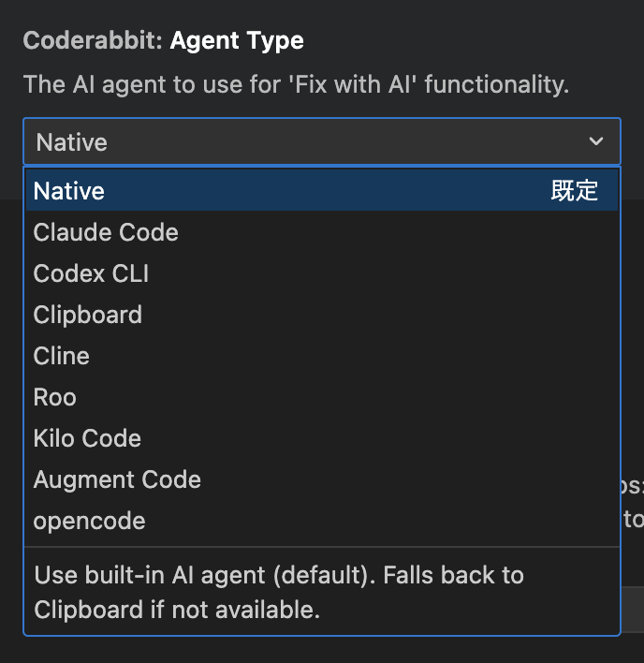This screenshot has height=663, width=644.
Task: Open the Agent Type dropdown chevron
Action: 596,141
